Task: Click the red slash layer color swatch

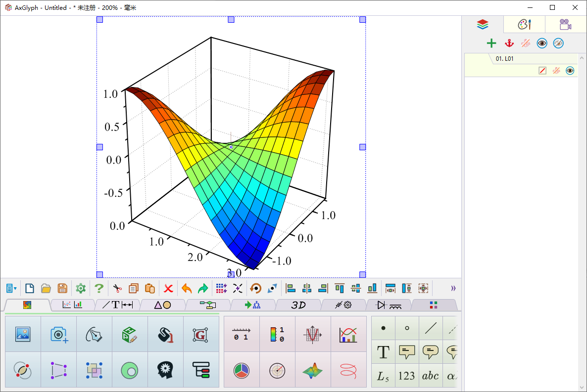Action: pos(542,71)
